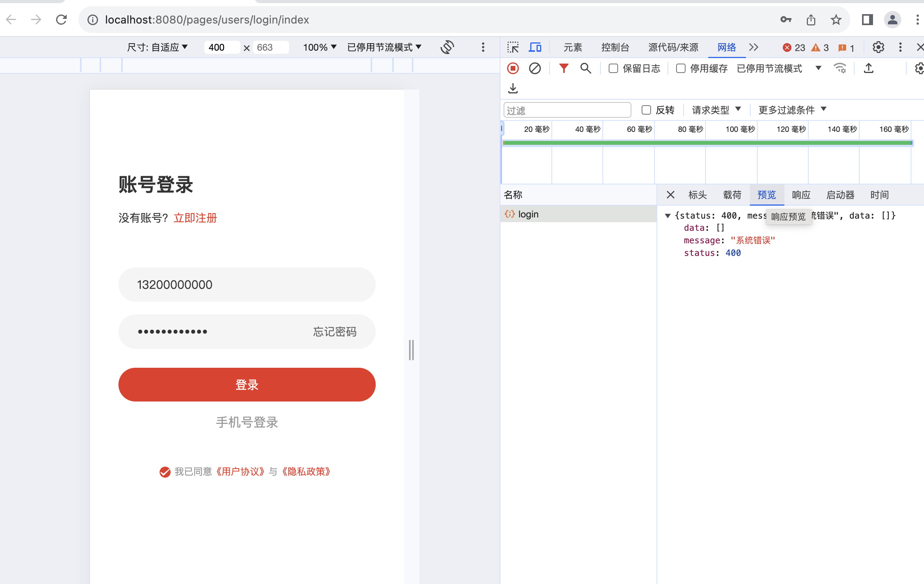Click the share page icon
The height and width of the screenshot is (584, 924).
tap(811, 20)
